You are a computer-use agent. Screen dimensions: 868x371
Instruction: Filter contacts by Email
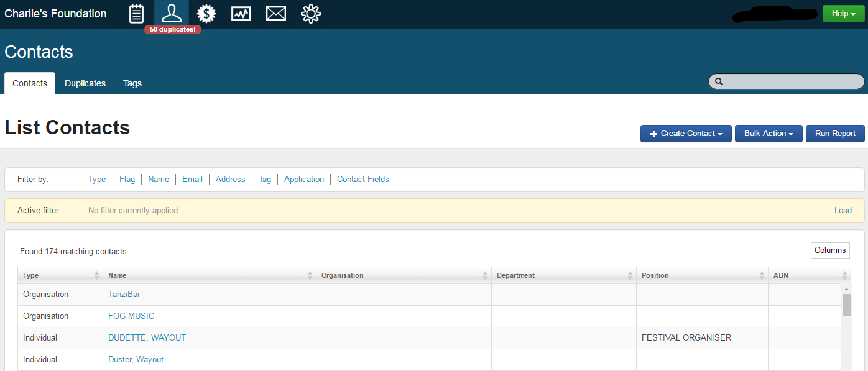[192, 179]
